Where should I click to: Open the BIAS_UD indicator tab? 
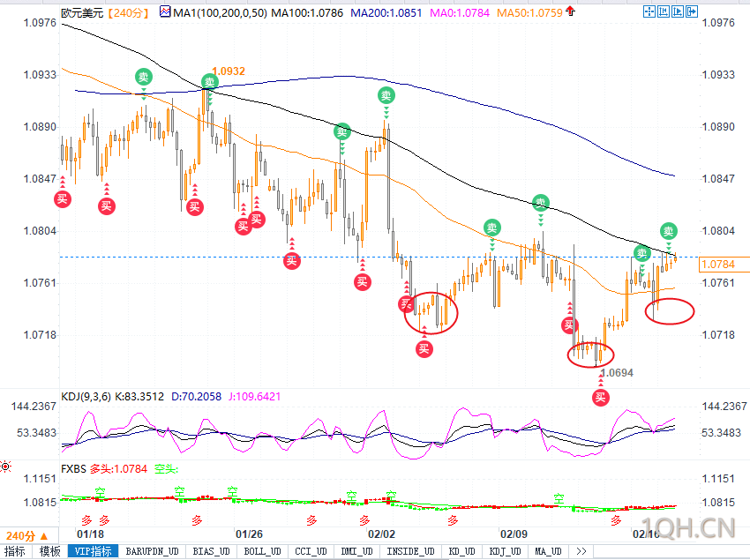tap(211, 551)
